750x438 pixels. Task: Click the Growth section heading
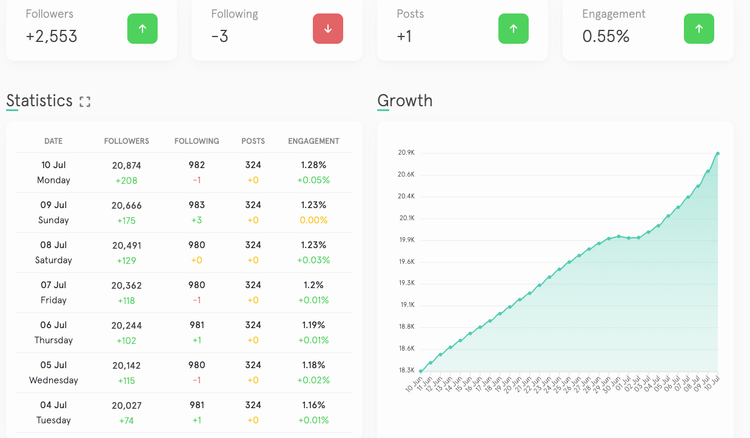coord(405,101)
